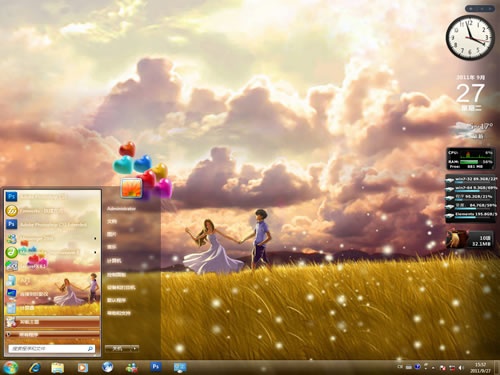Screen dimensions: 500x375
Task: Switch to Photoshop on the taskbar
Action: click(156, 367)
